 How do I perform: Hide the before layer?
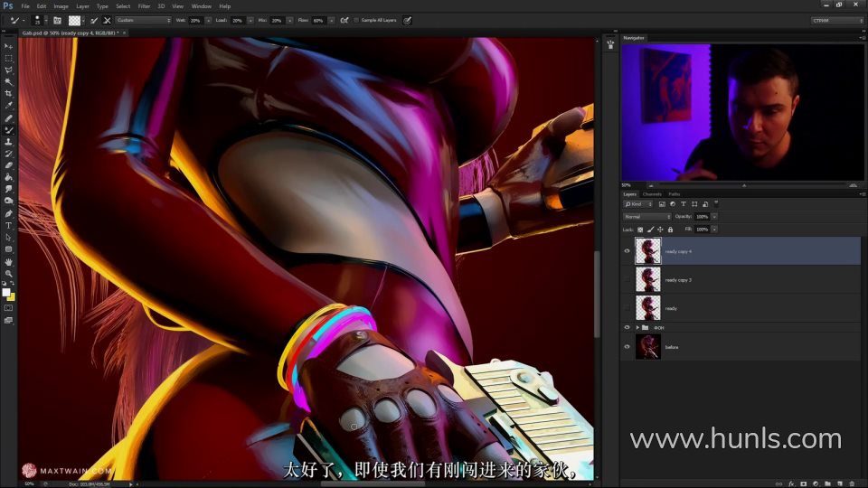tap(627, 347)
